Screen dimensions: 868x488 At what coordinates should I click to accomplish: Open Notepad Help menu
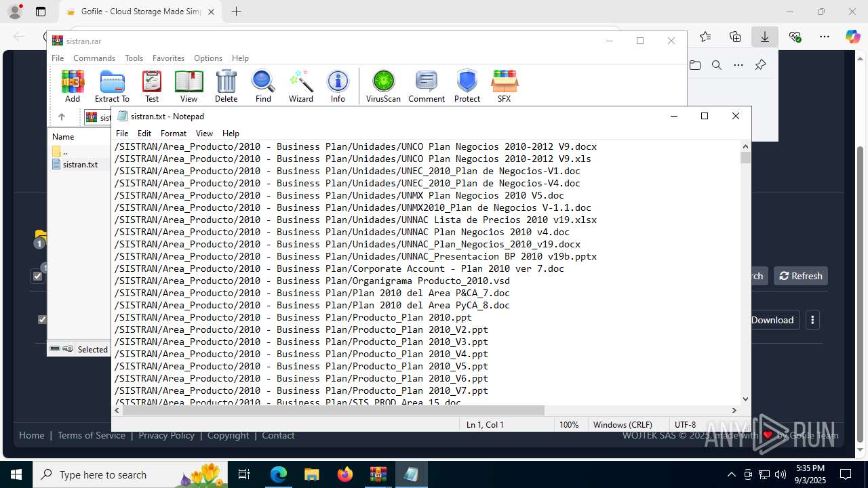231,134
